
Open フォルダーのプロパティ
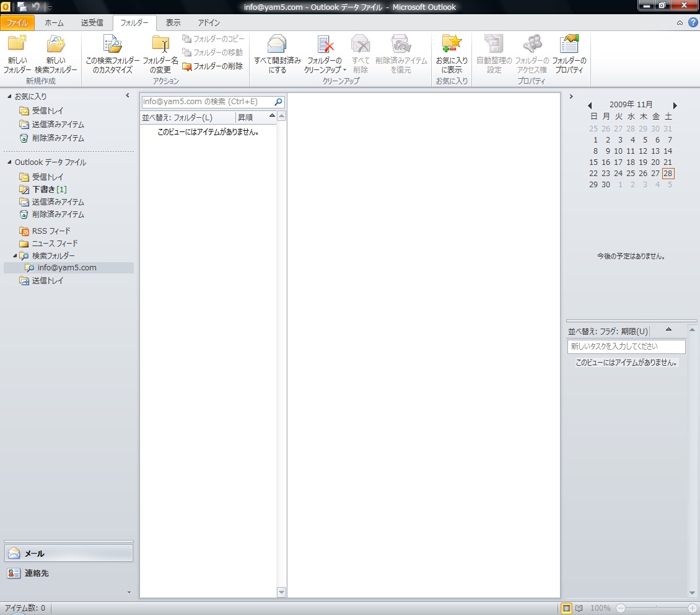click(x=569, y=53)
